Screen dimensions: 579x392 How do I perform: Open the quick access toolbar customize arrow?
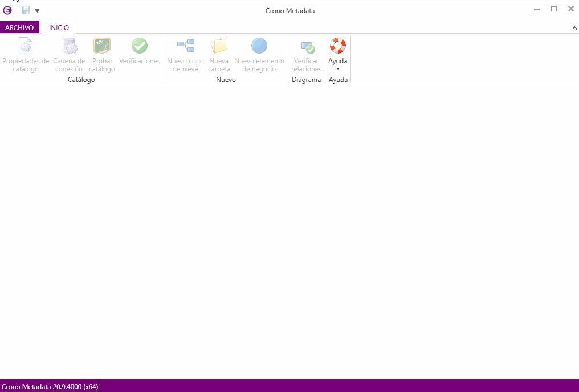38,11
